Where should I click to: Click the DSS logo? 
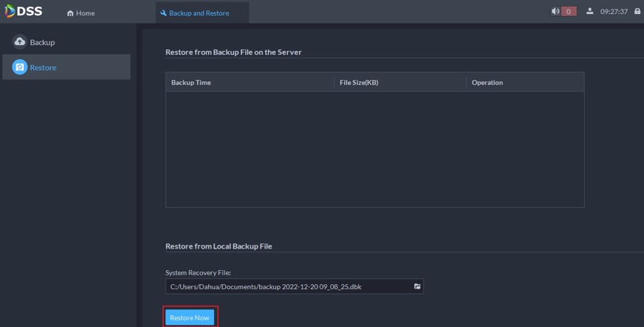[x=23, y=12]
